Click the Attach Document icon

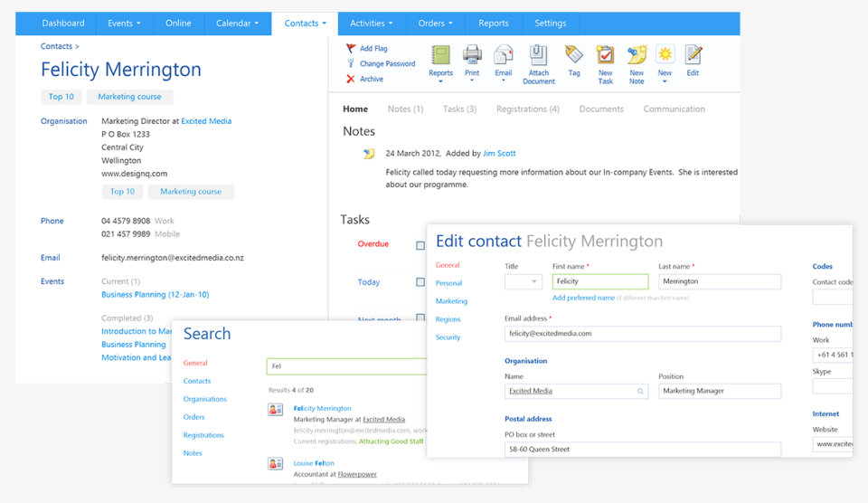point(538,55)
